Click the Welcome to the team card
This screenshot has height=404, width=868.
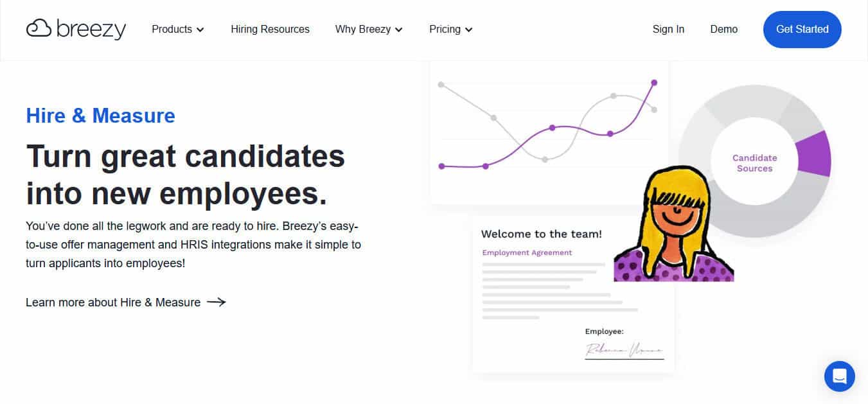[573, 294]
